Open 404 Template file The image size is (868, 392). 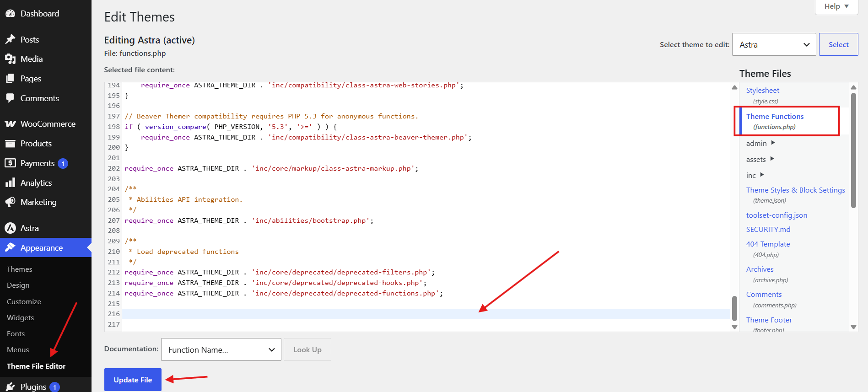(768, 244)
